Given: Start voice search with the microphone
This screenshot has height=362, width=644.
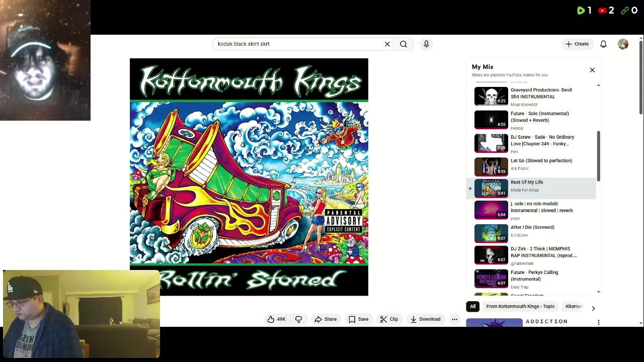Looking at the screenshot, I should [x=426, y=44].
